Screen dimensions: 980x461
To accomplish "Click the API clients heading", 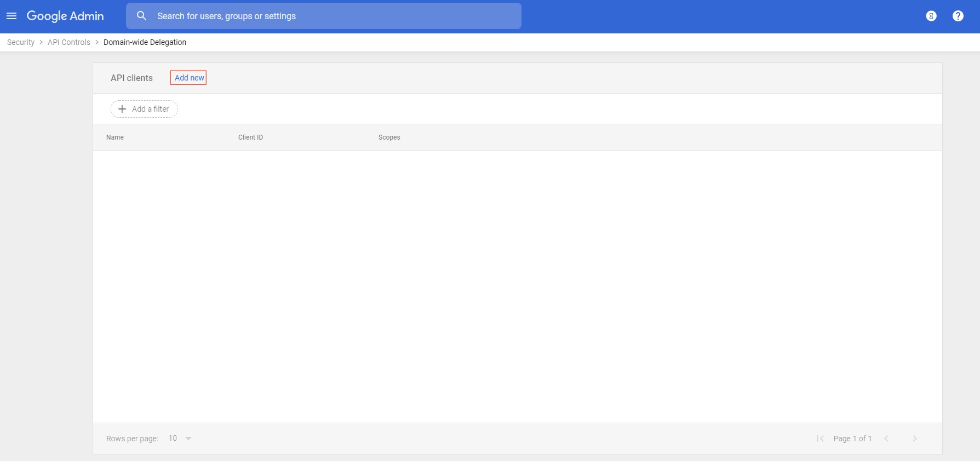I will click(x=131, y=78).
